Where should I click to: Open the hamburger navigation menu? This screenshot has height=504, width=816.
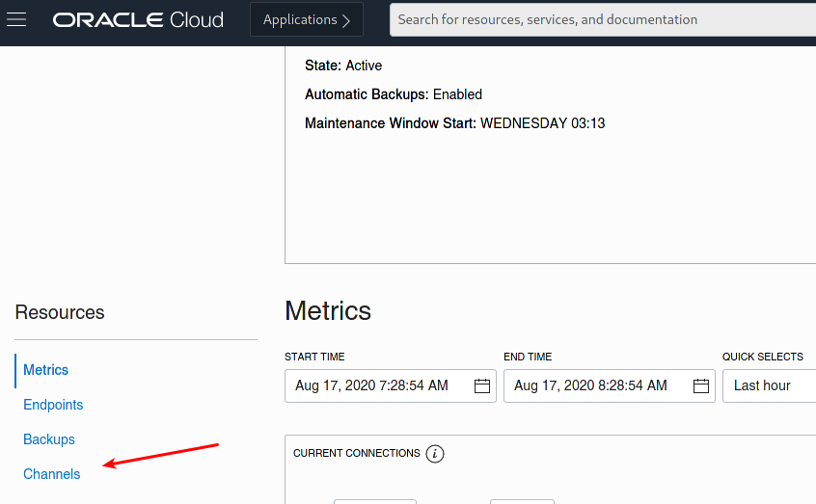click(16, 20)
